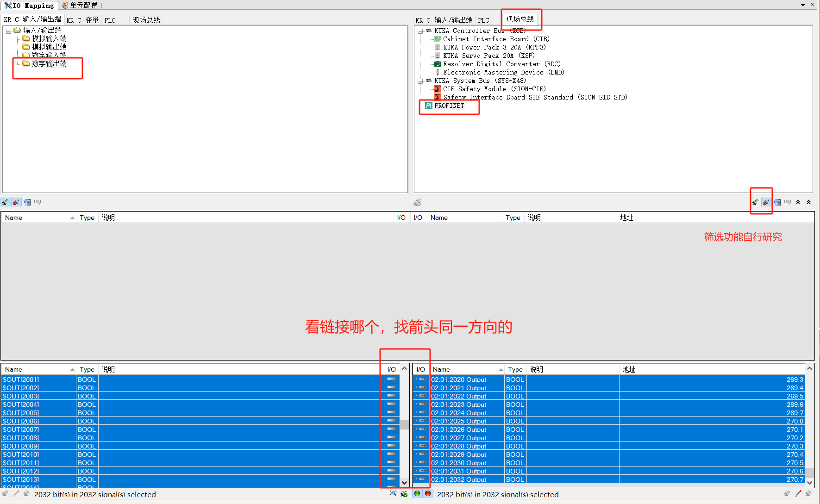Viewport: 820px width, 504px height.
Task: Select Safety Interface Board SIB Standard item
Action: point(535,97)
